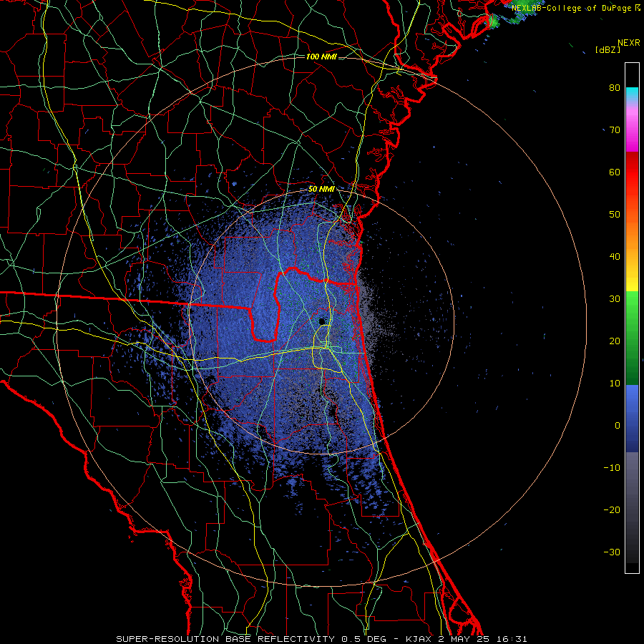
Task: Click the -10 value on dBZ scale
Action: tap(612, 468)
